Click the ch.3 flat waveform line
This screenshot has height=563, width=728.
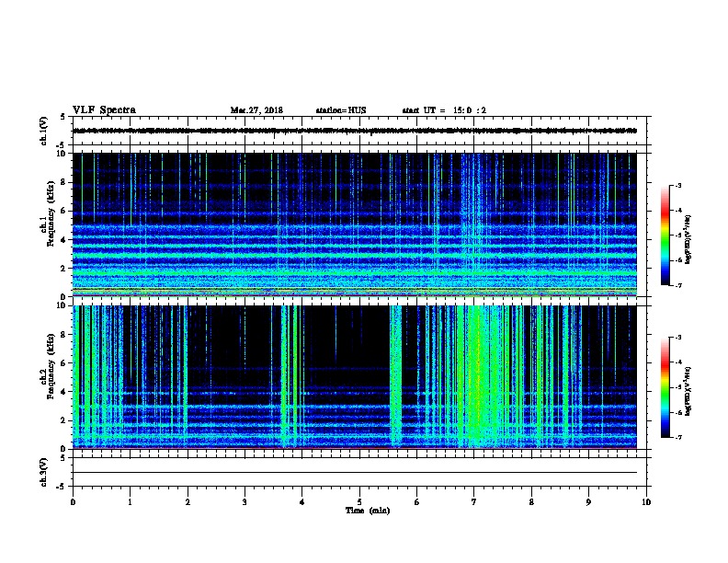355,473
